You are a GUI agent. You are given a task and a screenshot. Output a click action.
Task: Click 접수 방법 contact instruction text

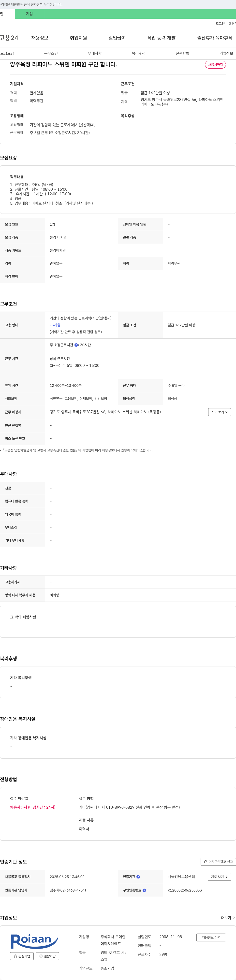129,807
